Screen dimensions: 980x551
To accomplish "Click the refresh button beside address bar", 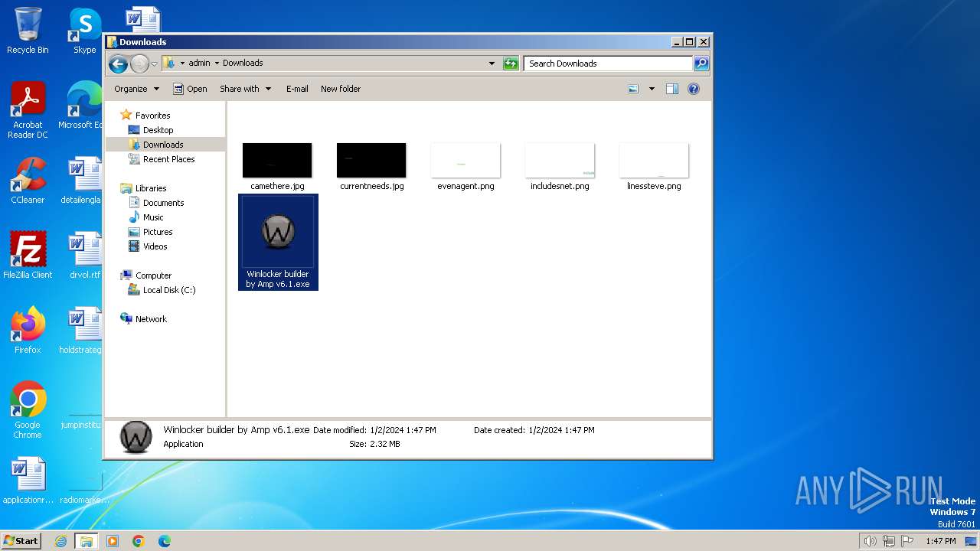I will 511,64.
